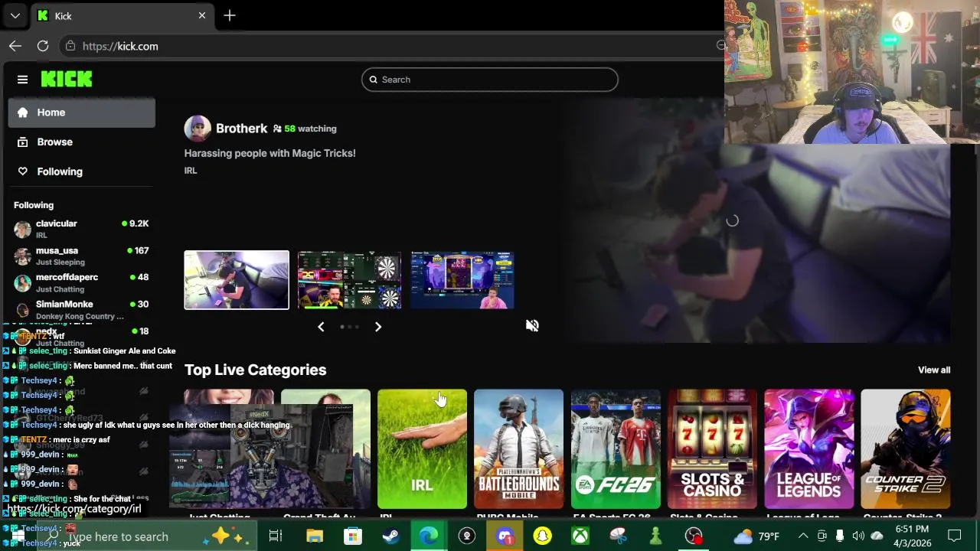
Task: Open Steam from the taskbar
Action: point(390,536)
